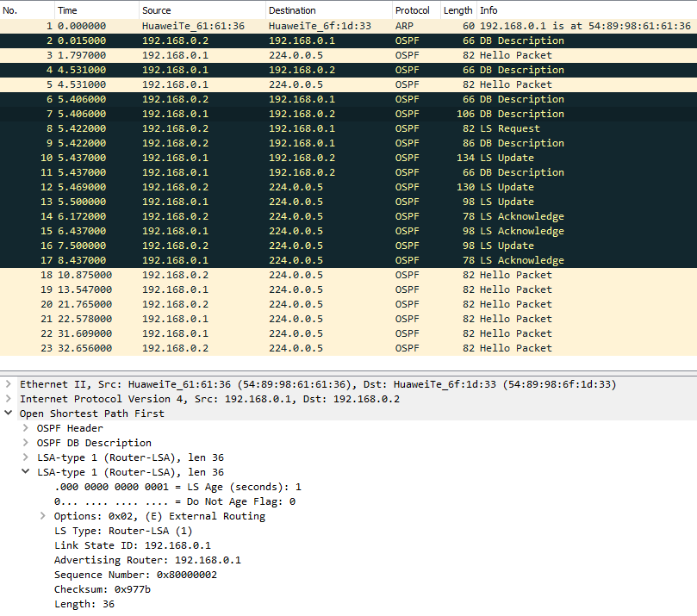Viewport: 697px width, 616px height.
Task: Select packet 19 Hello Packet at 13.547000
Action: (x=348, y=289)
